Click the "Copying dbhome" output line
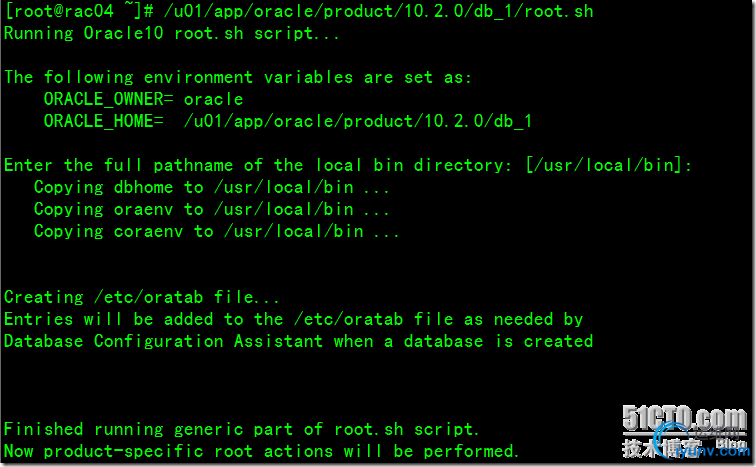The height and width of the screenshot is (467, 756). click(x=211, y=187)
